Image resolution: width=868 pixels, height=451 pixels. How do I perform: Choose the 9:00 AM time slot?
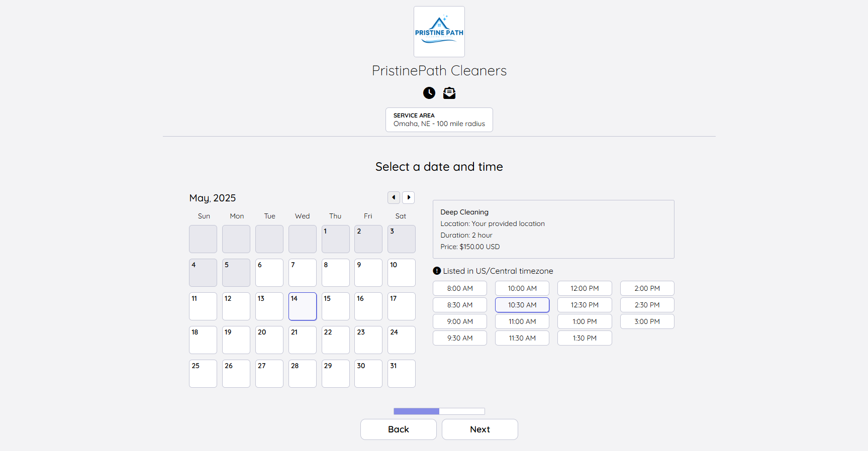[460, 321]
